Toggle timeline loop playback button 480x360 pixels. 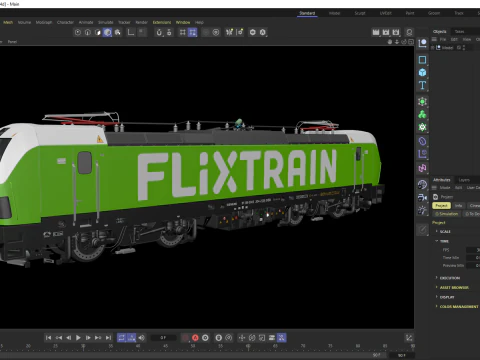click(x=122, y=338)
